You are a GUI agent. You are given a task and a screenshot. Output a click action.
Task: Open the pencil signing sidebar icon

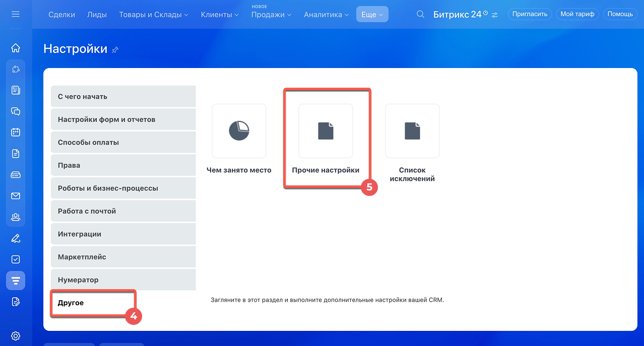click(16, 238)
